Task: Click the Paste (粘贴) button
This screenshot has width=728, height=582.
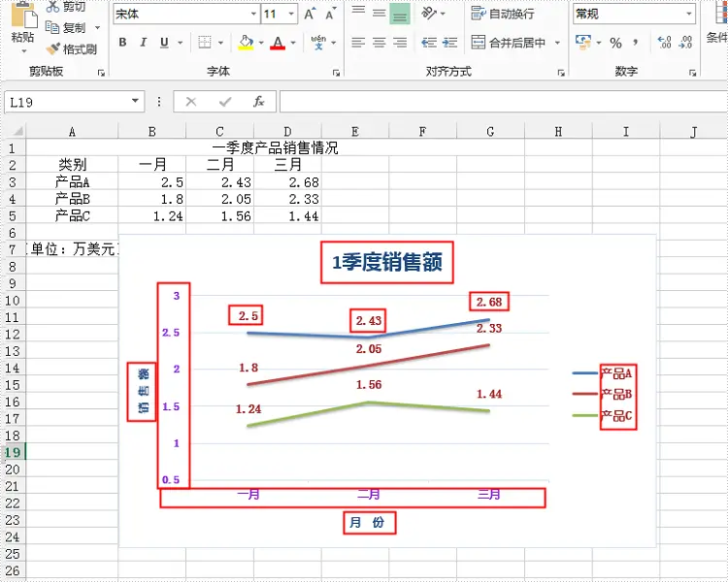Action: click(22, 28)
